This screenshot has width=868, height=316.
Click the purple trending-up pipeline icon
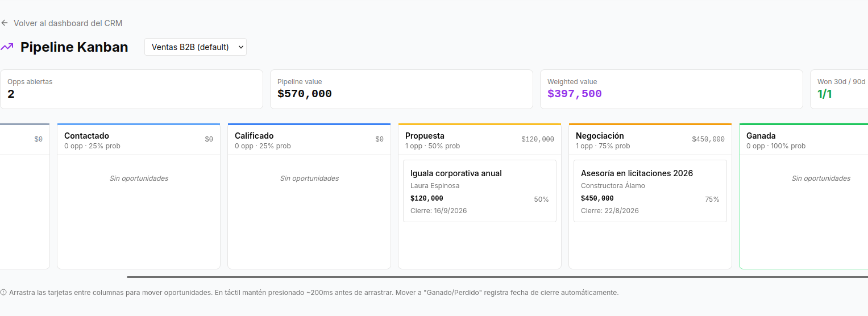click(7, 47)
